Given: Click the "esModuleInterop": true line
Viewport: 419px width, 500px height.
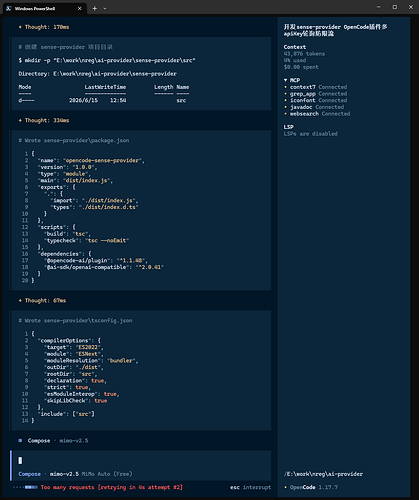Looking at the screenshot, I should coord(82,394).
